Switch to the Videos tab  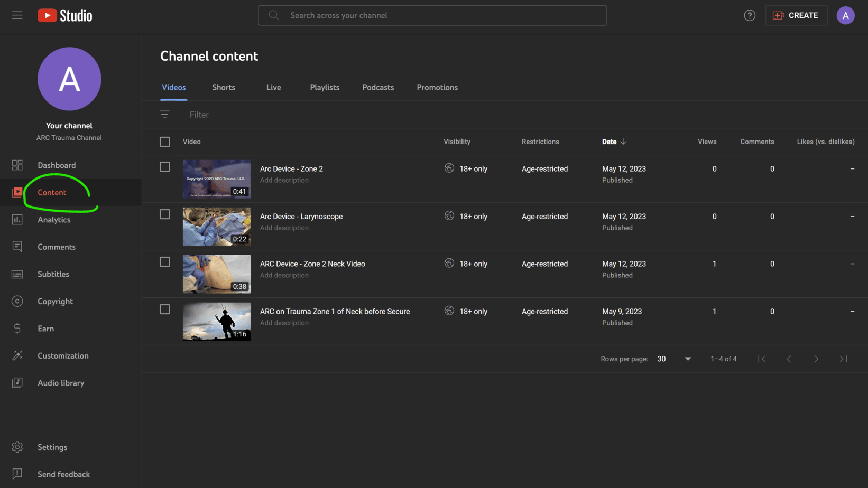coord(174,88)
